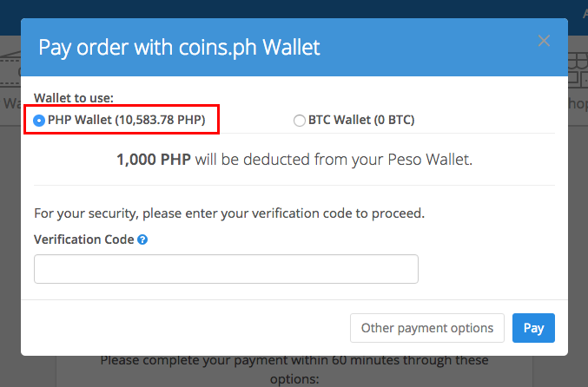Click the bold "1,000 PHP" amount
This screenshot has width=588, height=387.
click(x=154, y=160)
